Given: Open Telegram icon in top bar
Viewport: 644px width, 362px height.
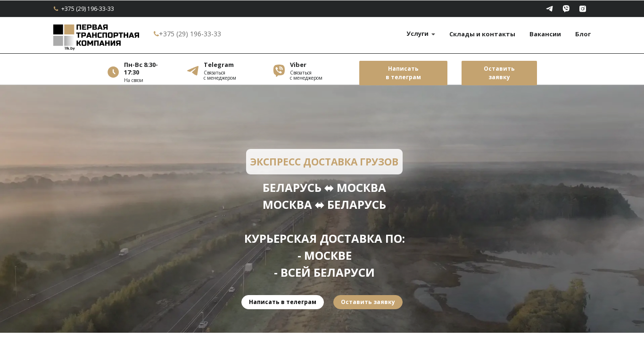Looking at the screenshot, I should coord(549,8).
